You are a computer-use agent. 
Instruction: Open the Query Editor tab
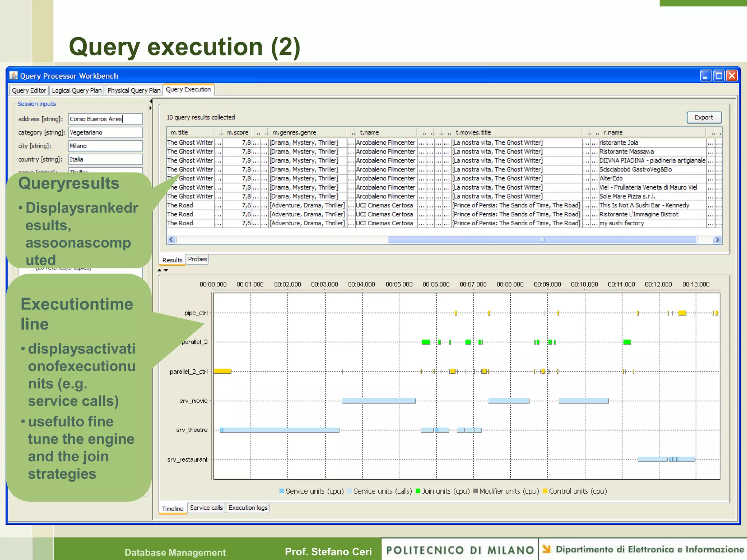click(x=29, y=90)
